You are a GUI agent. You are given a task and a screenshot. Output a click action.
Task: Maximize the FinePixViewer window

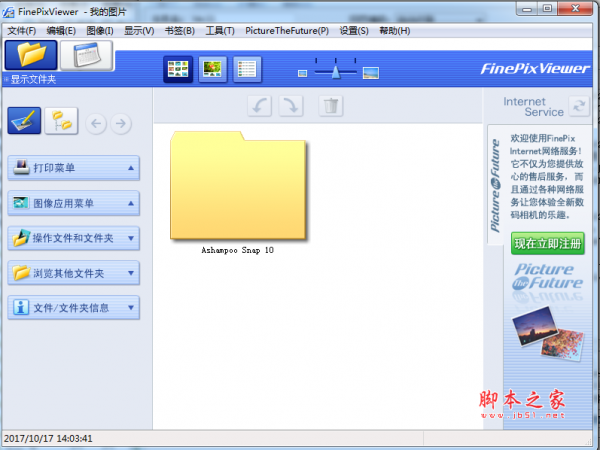tap(548, 8)
